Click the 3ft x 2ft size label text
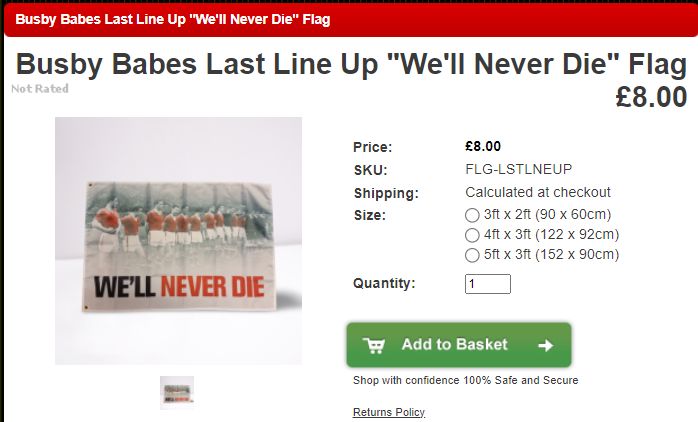 (548, 215)
